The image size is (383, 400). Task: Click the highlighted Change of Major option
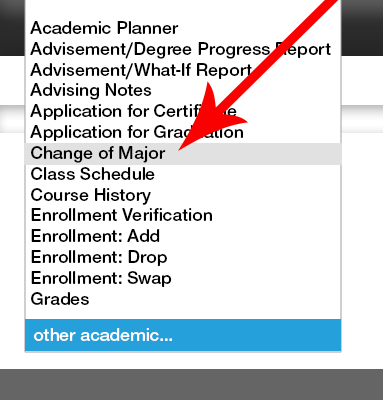183,153
